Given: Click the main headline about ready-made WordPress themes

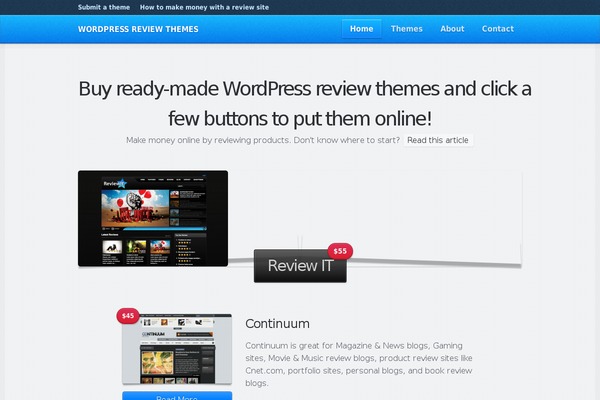Looking at the screenshot, I should 305,103.
